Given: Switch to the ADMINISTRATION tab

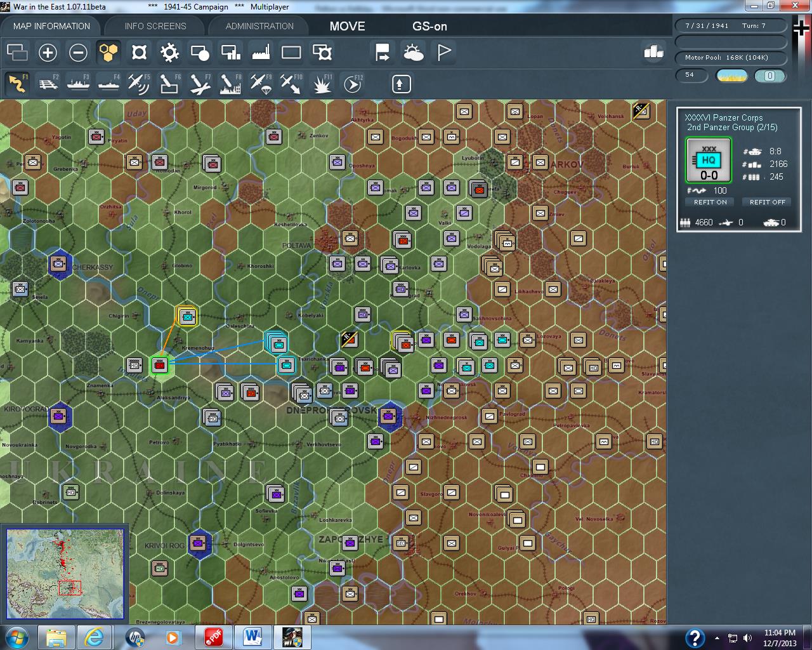Looking at the screenshot, I should (x=259, y=26).
